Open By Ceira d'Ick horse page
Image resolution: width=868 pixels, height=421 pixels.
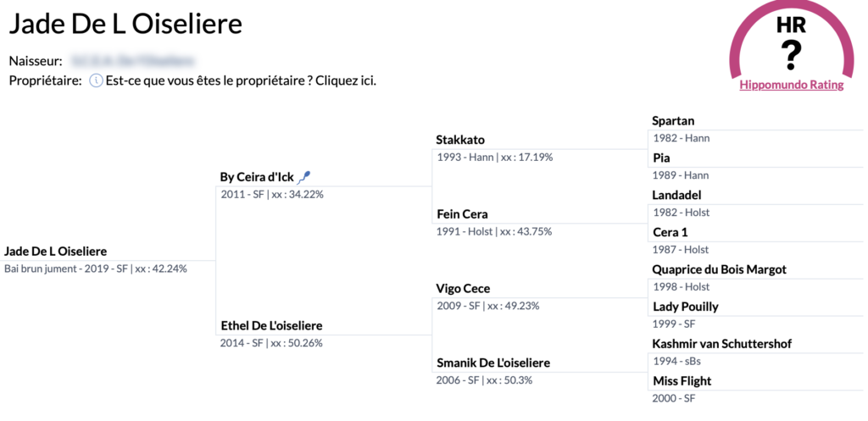pos(257,178)
